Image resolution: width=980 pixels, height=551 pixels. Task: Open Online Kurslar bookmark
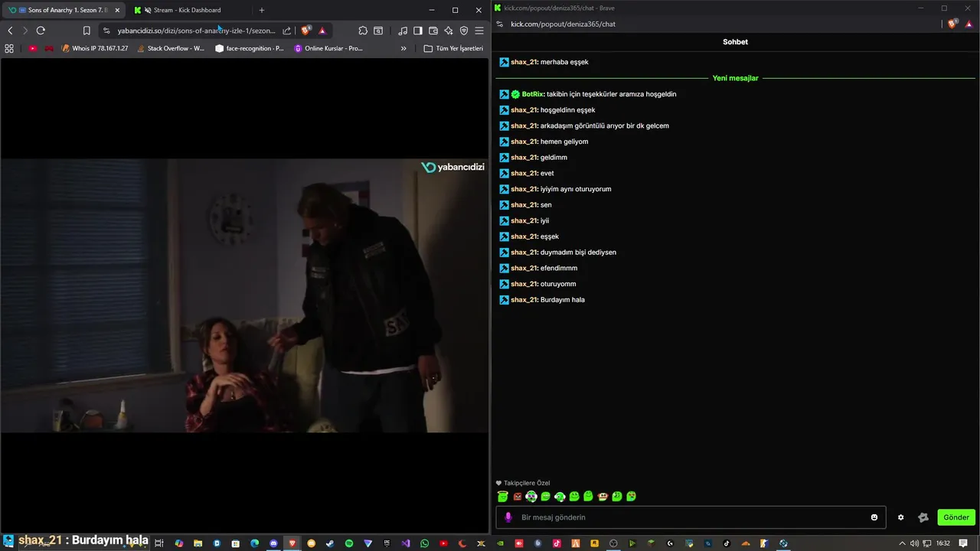(328, 48)
